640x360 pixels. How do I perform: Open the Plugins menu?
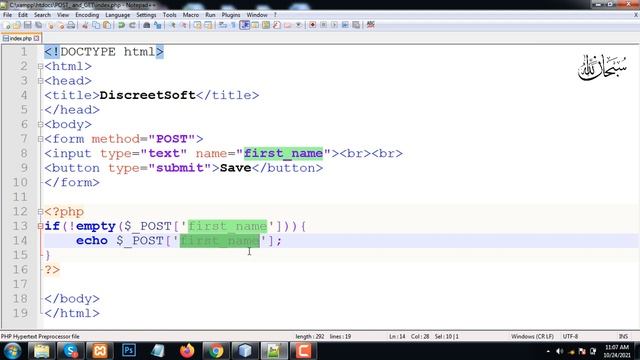[231, 15]
